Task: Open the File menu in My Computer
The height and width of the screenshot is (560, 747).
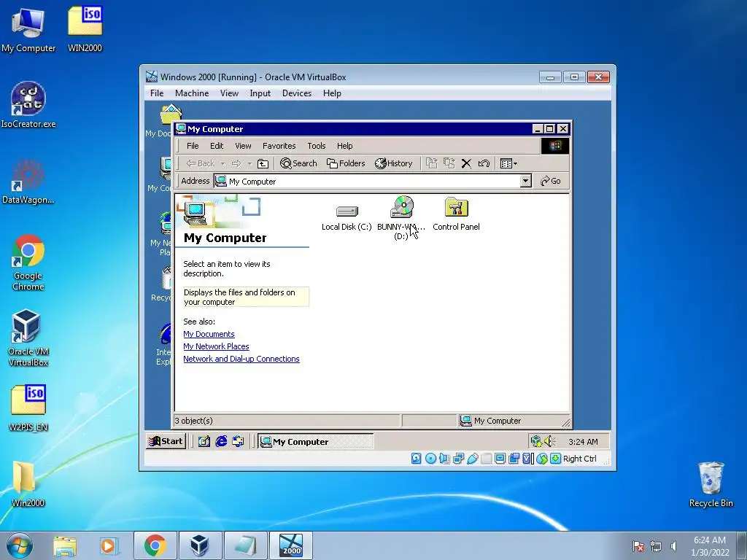Action: coord(193,146)
